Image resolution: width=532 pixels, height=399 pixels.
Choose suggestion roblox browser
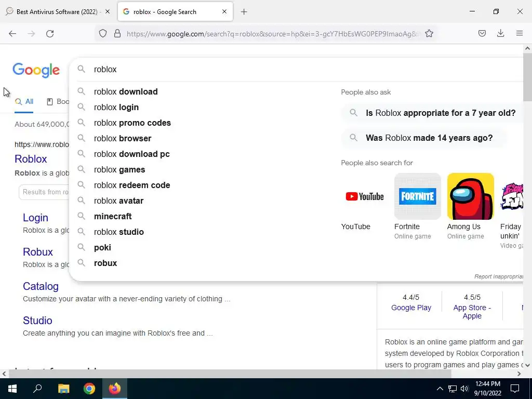(x=123, y=138)
